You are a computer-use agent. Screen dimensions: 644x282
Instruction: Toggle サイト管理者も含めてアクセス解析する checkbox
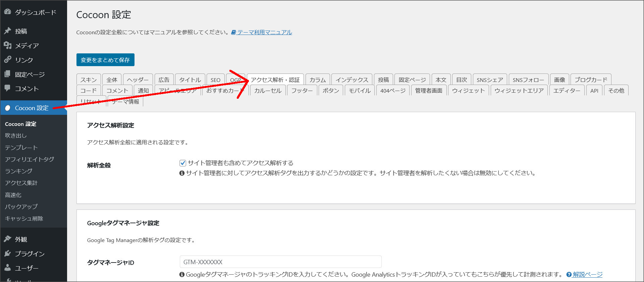point(183,163)
